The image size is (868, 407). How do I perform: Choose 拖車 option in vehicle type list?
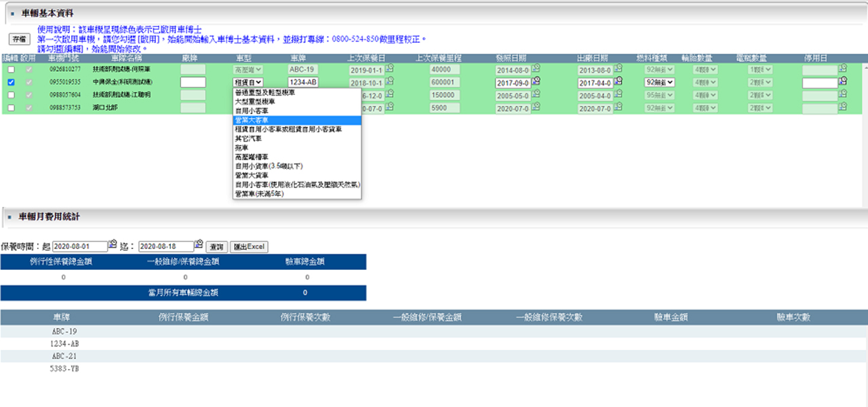pyautogui.click(x=297, y=147)
